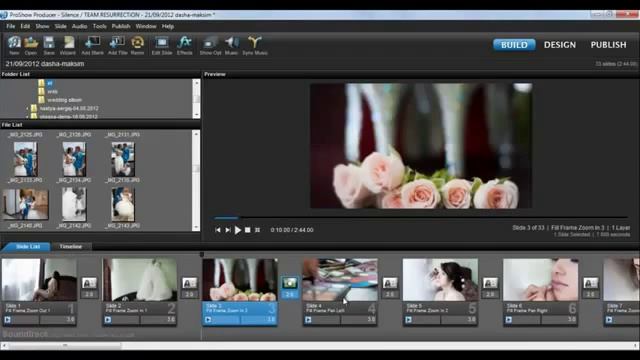Open the transition icon after Slide 6
Screen dimensions: 640x360
pos(590,283)
